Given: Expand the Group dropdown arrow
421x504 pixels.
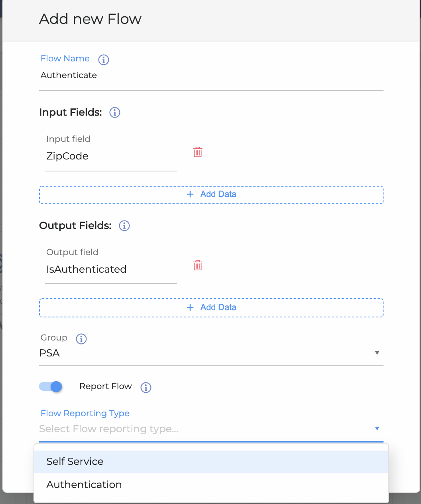Looking at the screenshot, I should 377,353.
